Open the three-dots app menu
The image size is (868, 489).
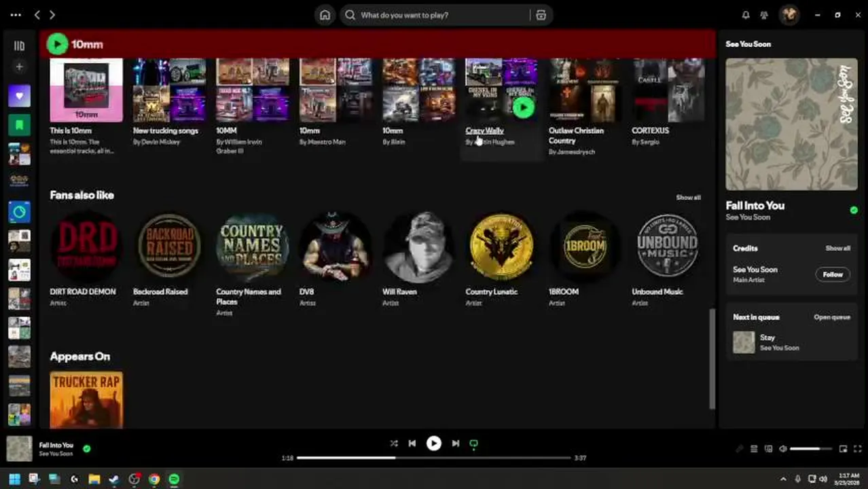pyautogui.click(x=16, y=15)
